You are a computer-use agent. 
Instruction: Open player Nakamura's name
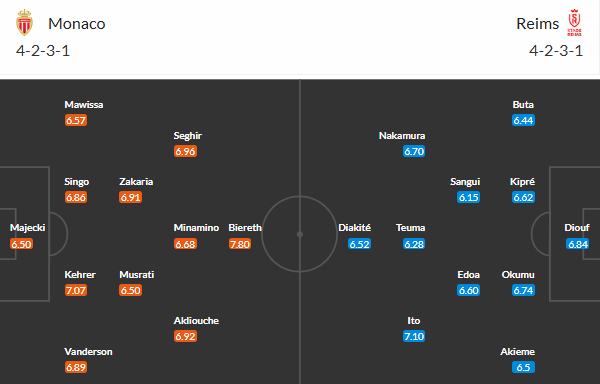coord(402,136)
